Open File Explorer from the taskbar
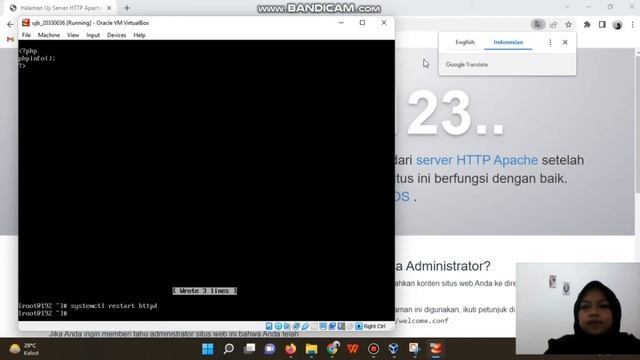 (311, 349)
